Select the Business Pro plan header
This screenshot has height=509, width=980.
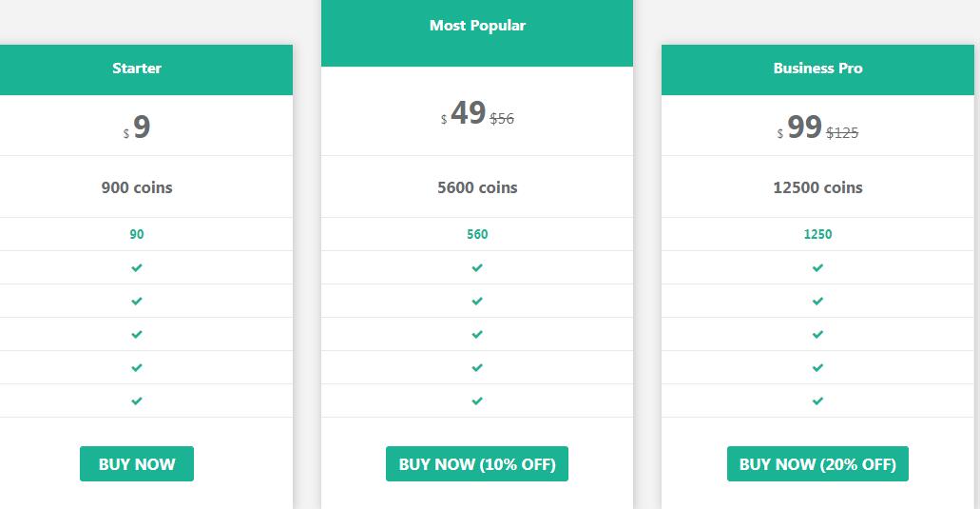817,69
